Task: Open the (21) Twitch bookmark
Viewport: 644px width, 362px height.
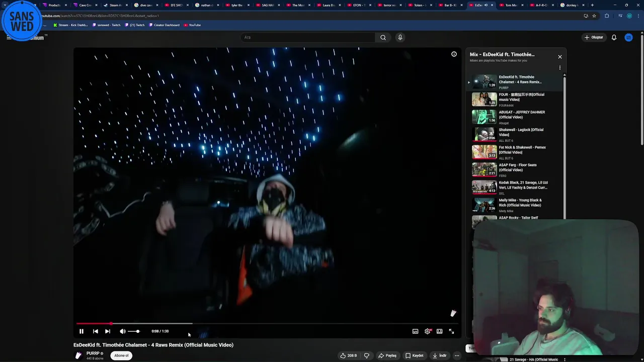Action: click(134, 25)
